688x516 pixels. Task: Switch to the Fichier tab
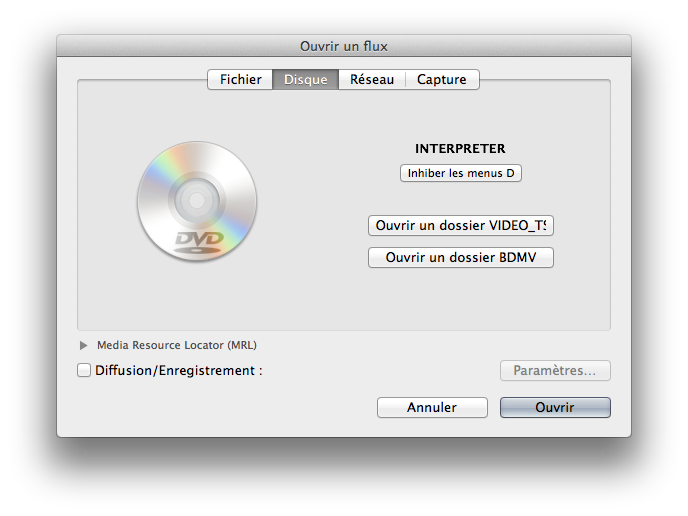(240, 80)
